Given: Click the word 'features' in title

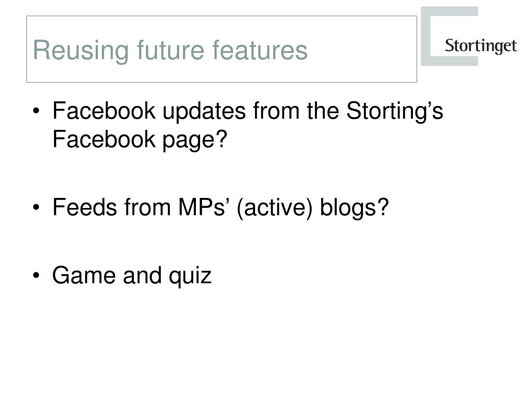Looking at the screenshot, I should pos(260,50).
